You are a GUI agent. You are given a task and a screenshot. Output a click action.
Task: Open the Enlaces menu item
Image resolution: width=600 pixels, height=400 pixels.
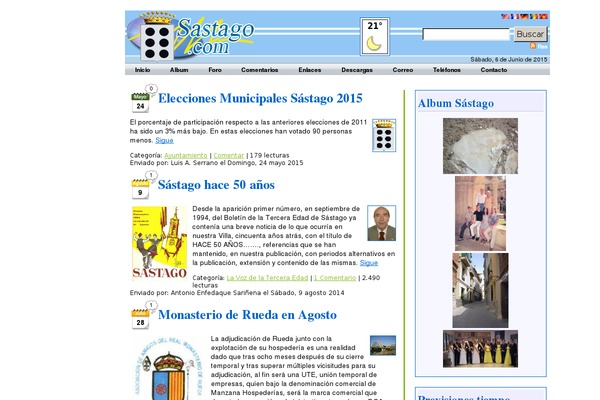point(310,70)
